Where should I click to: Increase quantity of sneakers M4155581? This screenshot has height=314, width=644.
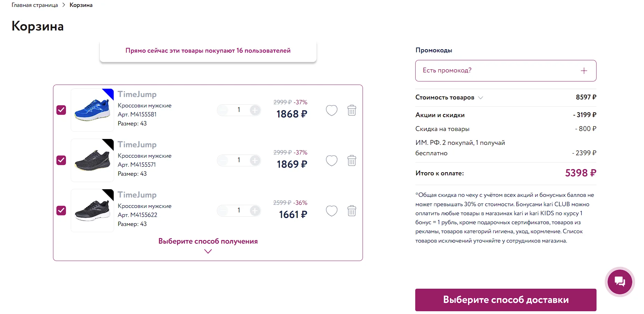click(x=255, y=110)
